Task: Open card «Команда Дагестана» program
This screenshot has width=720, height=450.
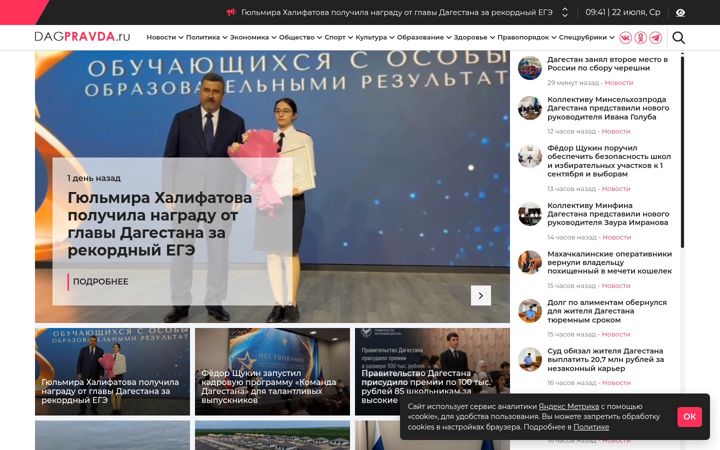Action: [x=272, y=372]
